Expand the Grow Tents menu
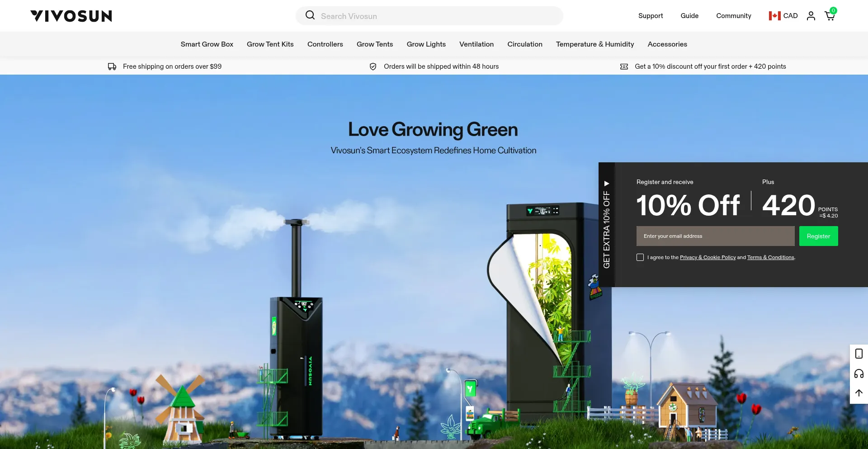The image size is (868, 449). (374, 44)
